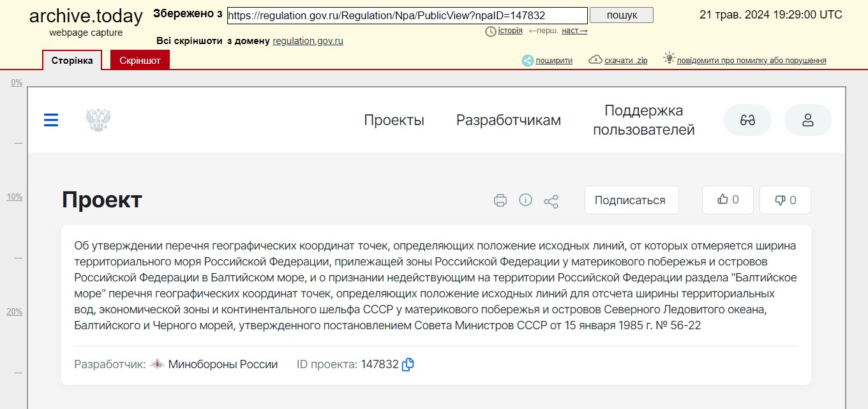Share the project using share icon
868x409 pixels.
click(x=551, y=202)
